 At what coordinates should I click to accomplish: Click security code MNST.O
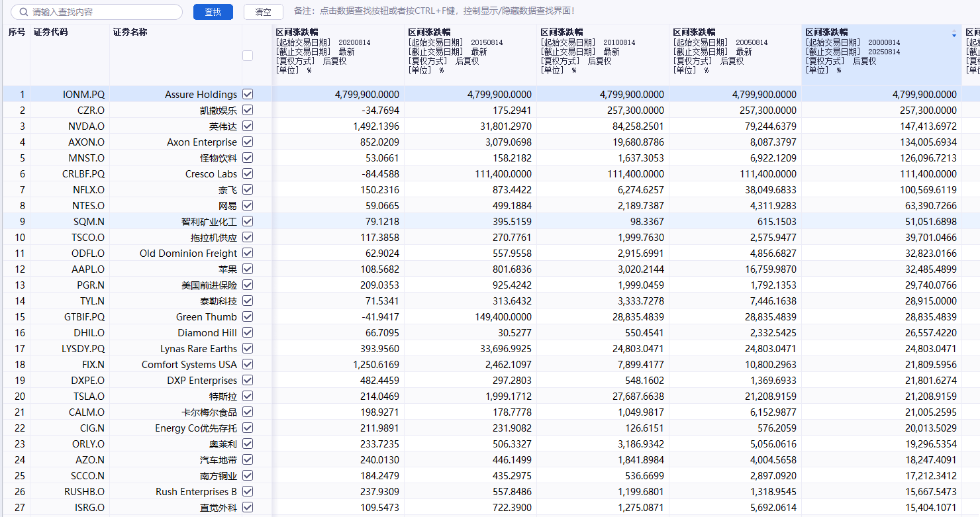(x=86, y=158)
